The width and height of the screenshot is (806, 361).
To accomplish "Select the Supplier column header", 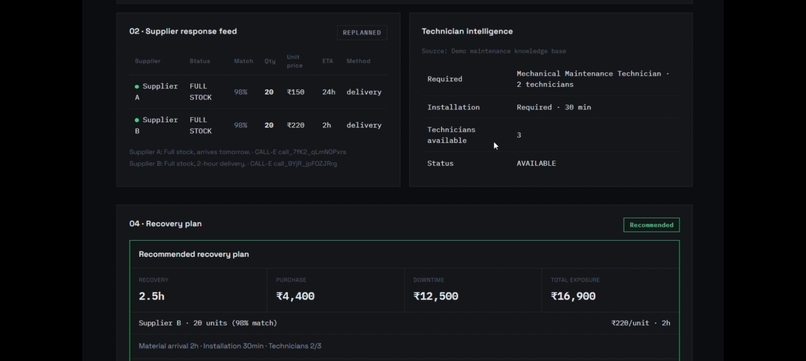I will click(148, 61).
